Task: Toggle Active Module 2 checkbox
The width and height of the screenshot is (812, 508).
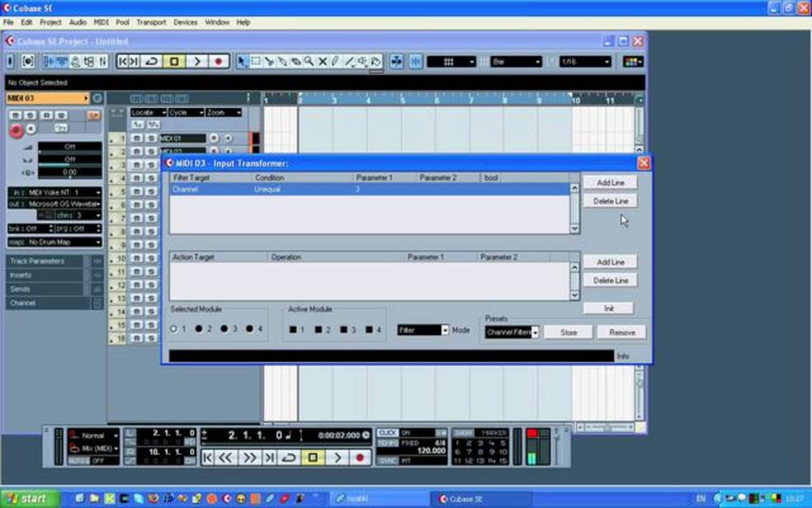Action: coord(318,330)
